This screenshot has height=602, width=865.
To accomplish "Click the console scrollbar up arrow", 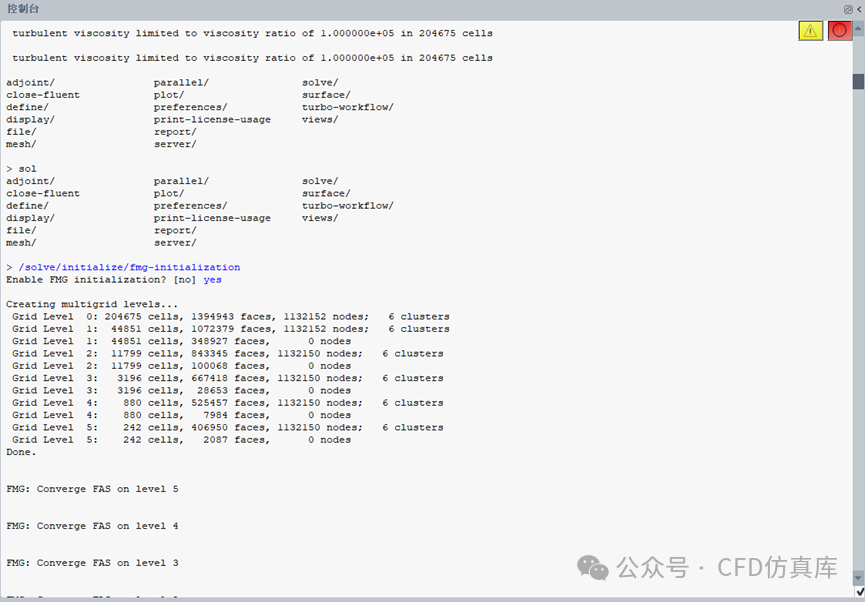I will 858,28.
